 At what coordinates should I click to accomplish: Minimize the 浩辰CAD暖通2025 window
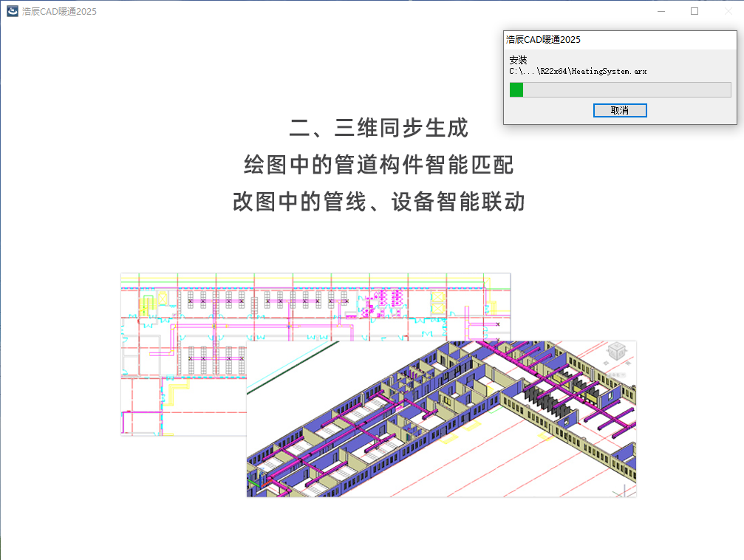click(x=660, y=11)
